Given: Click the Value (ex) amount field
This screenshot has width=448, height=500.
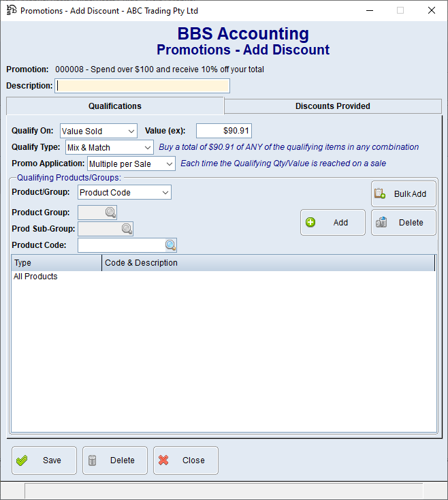Looking at the screenshot, I should point(224,131).
